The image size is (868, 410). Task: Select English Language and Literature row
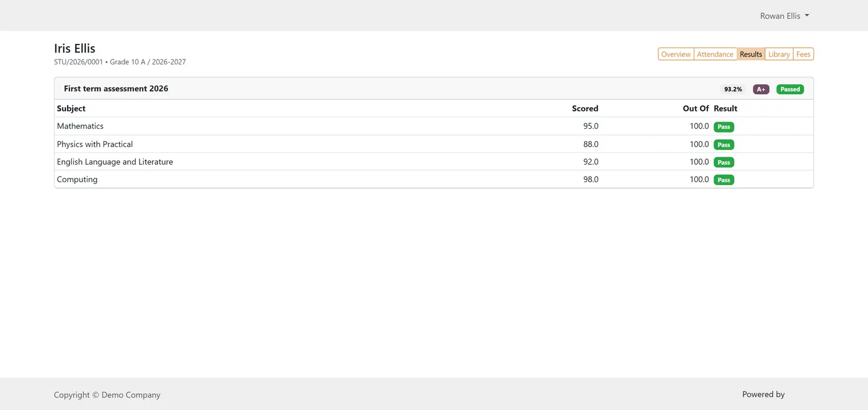coord(434,162)
